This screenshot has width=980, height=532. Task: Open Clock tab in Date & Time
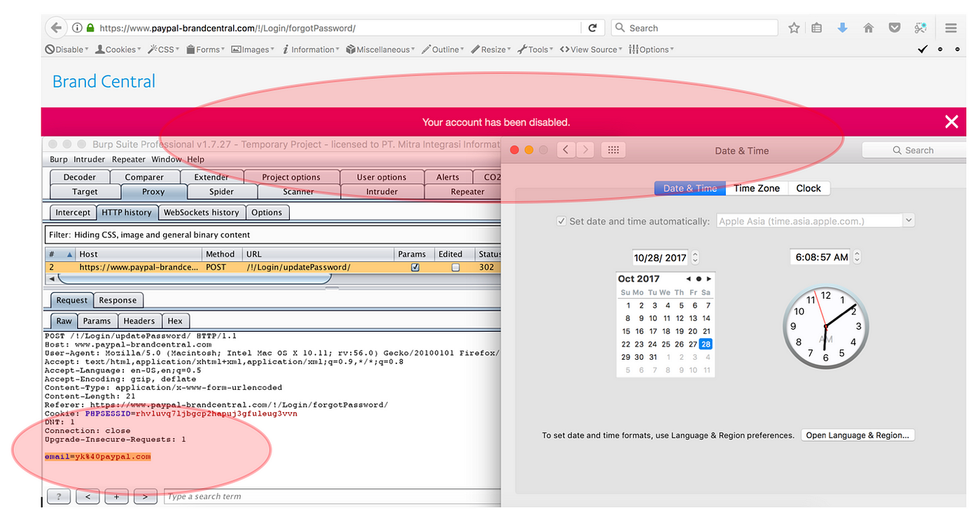coord(808,188)
